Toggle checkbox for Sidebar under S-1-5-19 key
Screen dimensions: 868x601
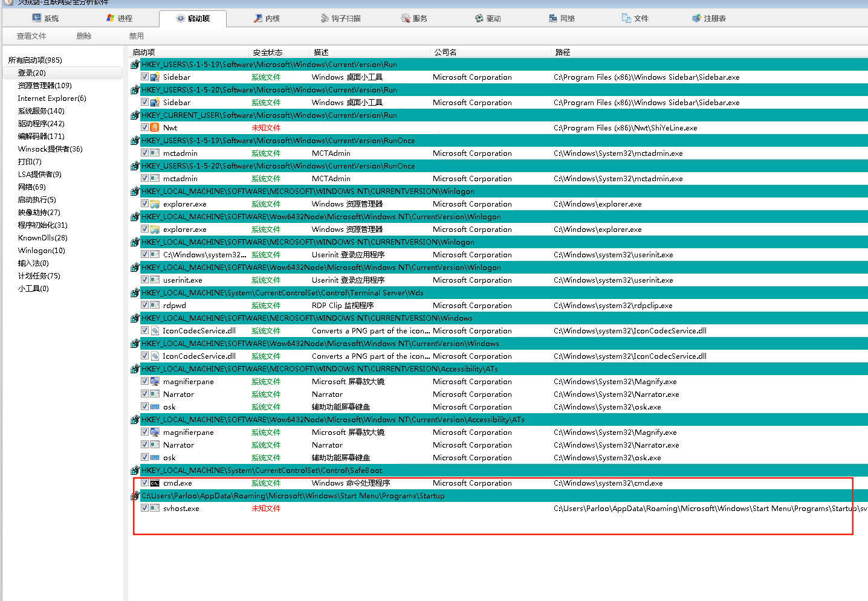145,77
